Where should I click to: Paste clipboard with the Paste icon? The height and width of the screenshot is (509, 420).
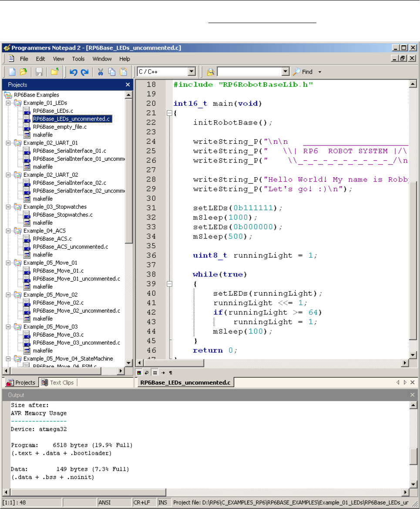coord(123,72)
